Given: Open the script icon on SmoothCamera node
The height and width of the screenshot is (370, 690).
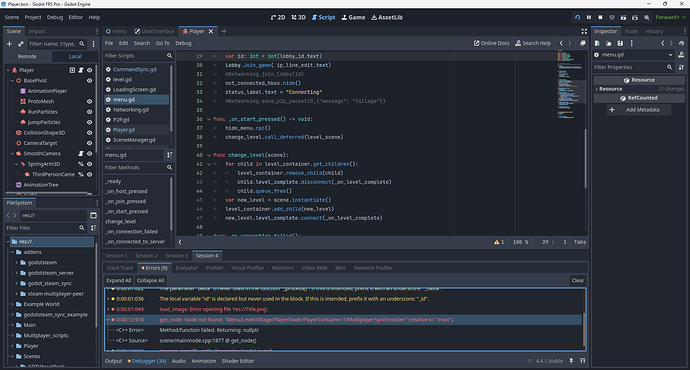Looking at the screenshot, I should (x=81, y=154).
